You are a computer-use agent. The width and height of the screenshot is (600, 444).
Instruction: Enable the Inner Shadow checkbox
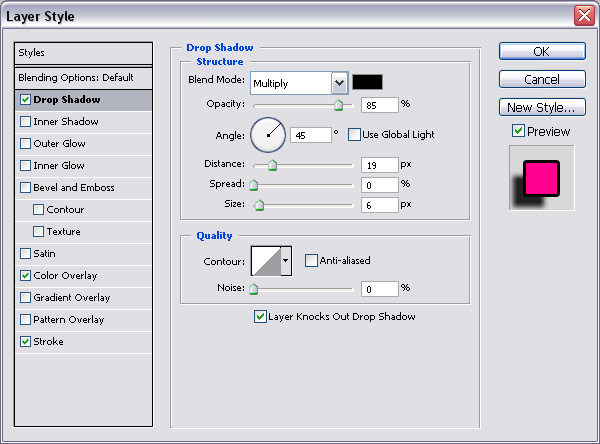click(25, 122)
